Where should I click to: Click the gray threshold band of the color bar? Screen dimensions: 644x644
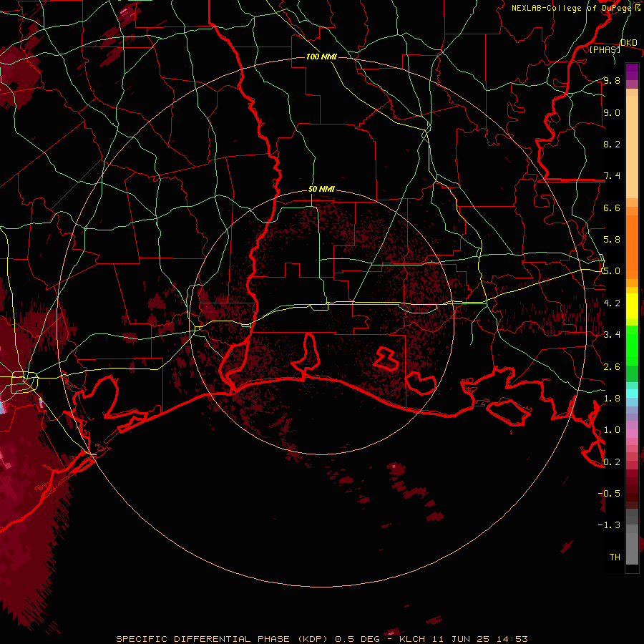pyautogui.click(x=632, y=537)
